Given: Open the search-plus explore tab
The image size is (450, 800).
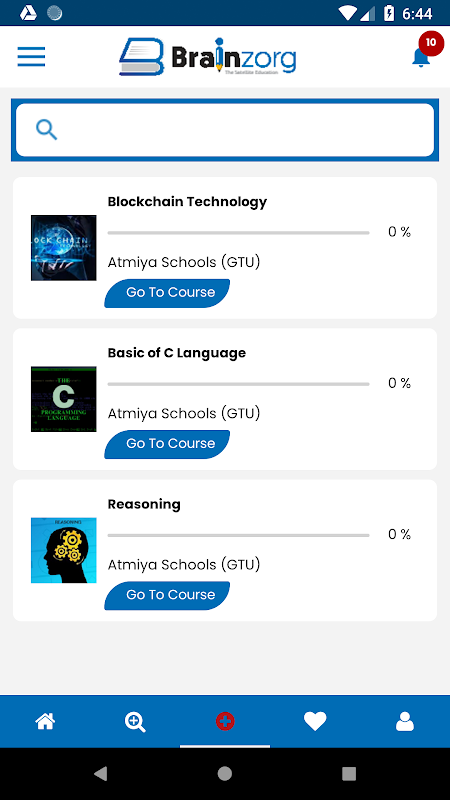Looking at the screenshot, I should 135,722.
